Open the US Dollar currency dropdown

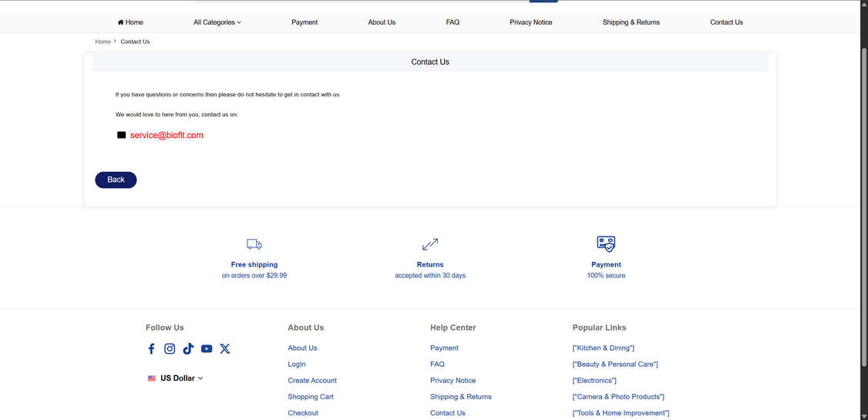pos(181,378)
